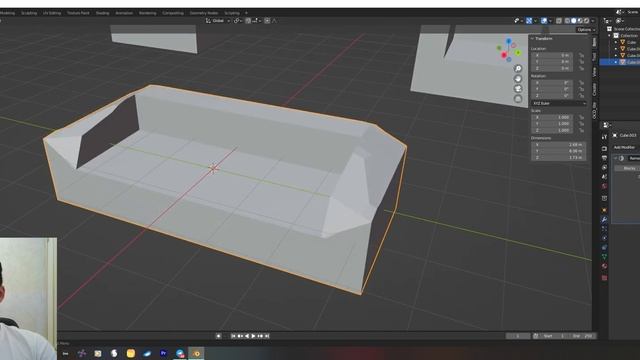Image resolution: width=640 pixels, height=360 pixels.
Task: Click the current frame field in timeline
Action: pos(518,336)
